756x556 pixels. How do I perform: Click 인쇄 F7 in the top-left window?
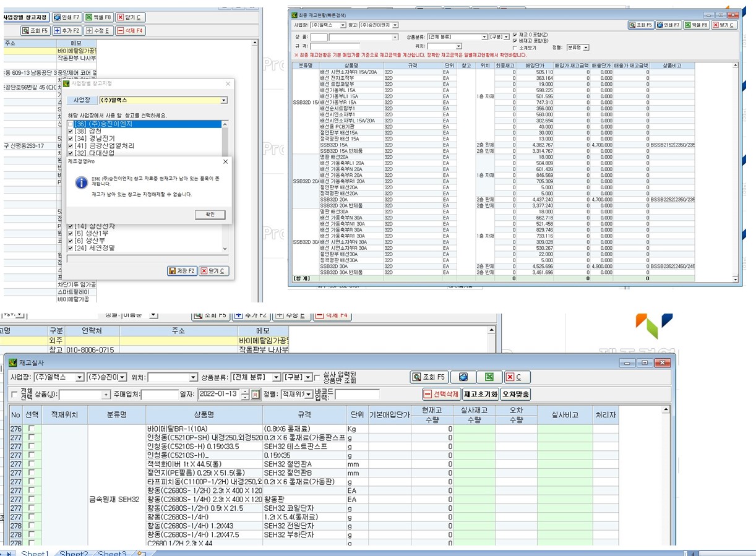[67, 17]
